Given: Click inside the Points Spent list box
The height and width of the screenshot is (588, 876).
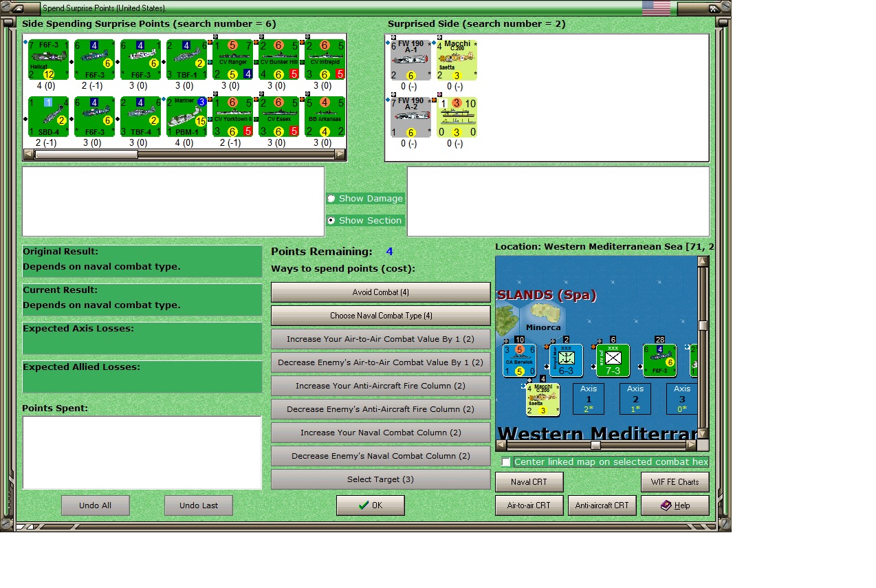Looking at the screenshot, I should click(x=142, y=453).
